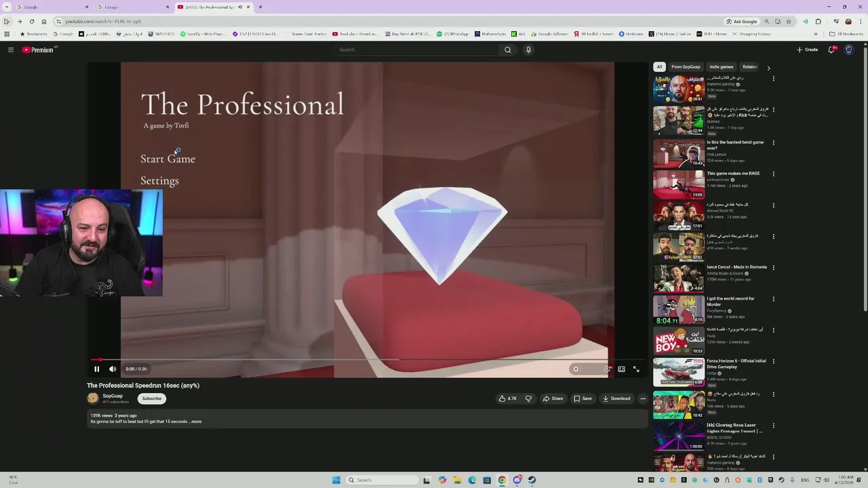868x488 pixels.
Task: Open File Explorer from the taskbar
Action: click(x=457, y=480)
